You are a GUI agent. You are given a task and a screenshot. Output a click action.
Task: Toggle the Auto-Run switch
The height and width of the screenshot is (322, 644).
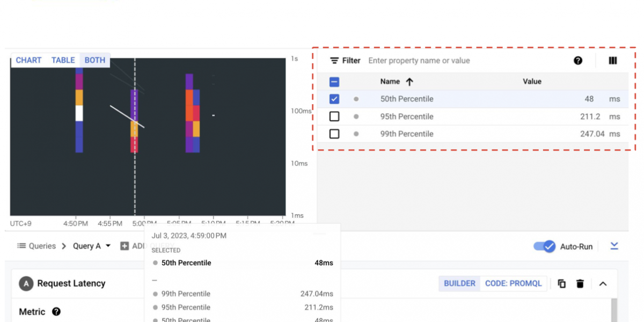(545, 246)
